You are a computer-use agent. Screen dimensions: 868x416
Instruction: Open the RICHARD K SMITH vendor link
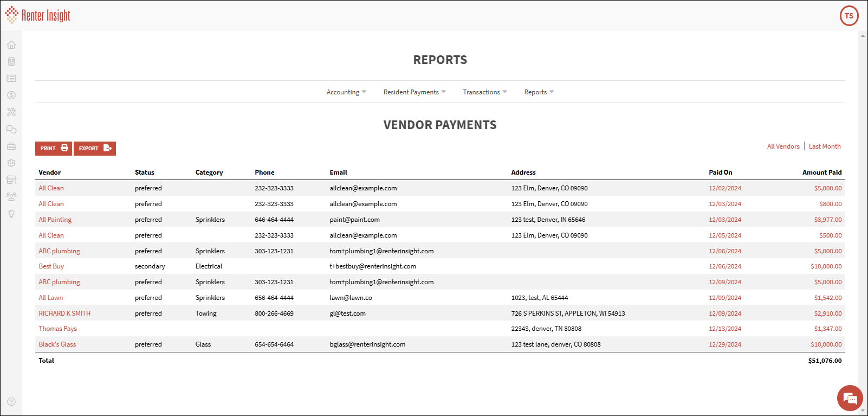pyautogui.click(x=64, y=313)
